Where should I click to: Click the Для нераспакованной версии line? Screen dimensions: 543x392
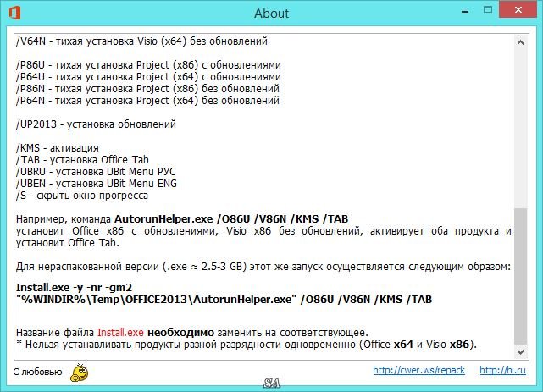263,267
